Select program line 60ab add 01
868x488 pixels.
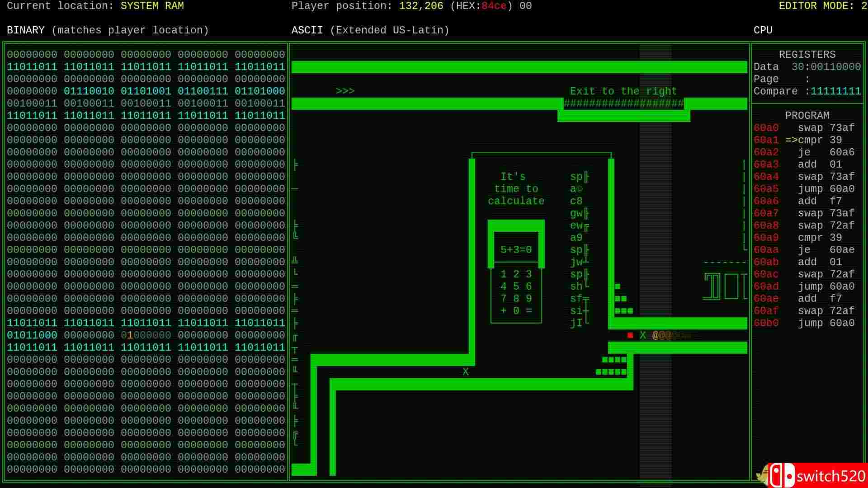pyautogui.click(x=798, y=262)
